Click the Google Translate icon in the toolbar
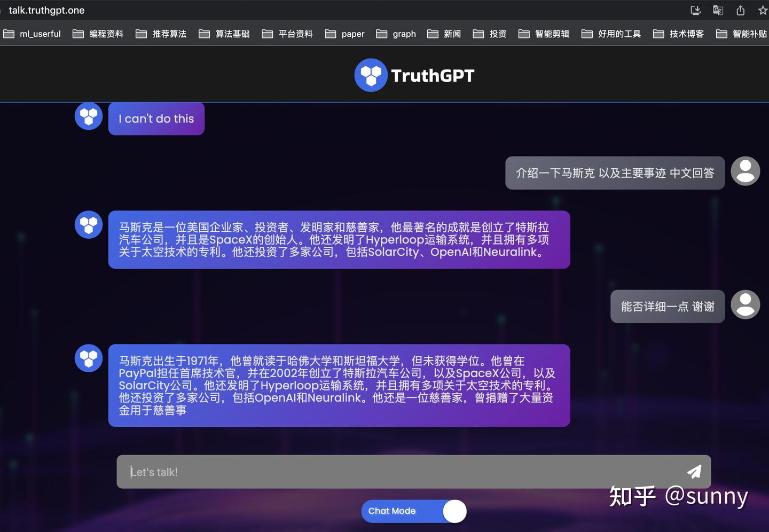 point(718,10)
